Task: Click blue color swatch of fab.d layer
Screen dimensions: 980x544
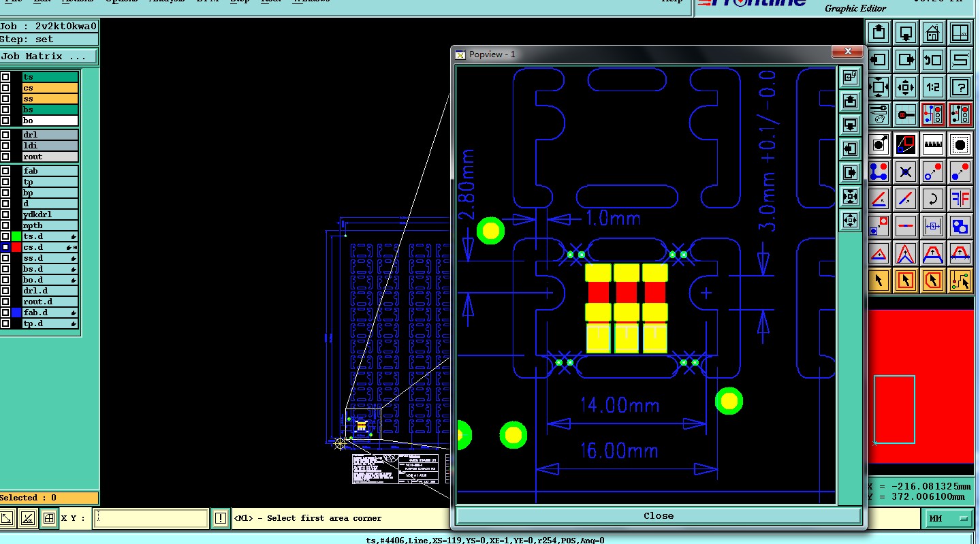Action: (16, 313)
